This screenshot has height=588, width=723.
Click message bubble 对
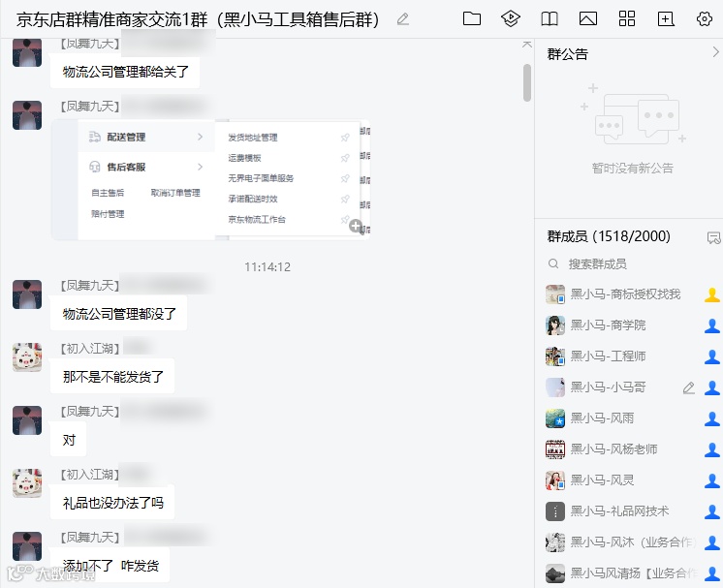(x=69, y=440)
